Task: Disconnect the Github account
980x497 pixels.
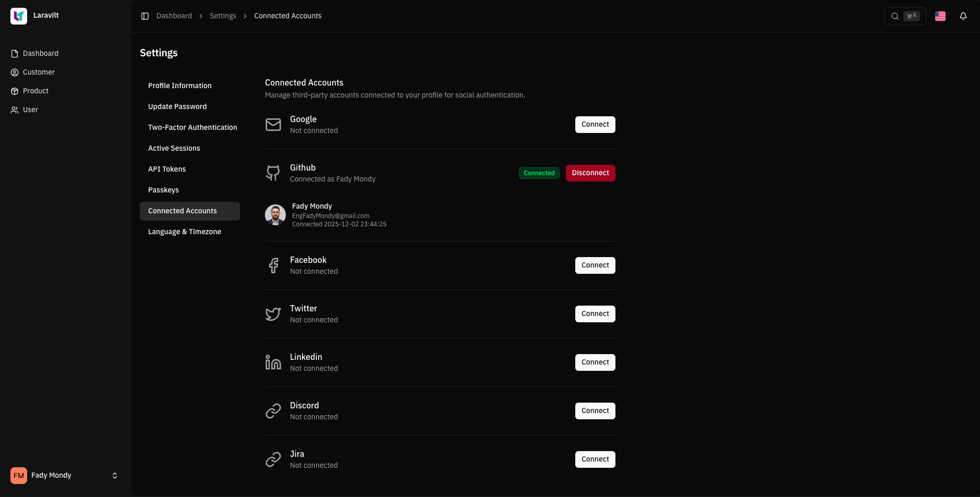Action: [590, 173]
